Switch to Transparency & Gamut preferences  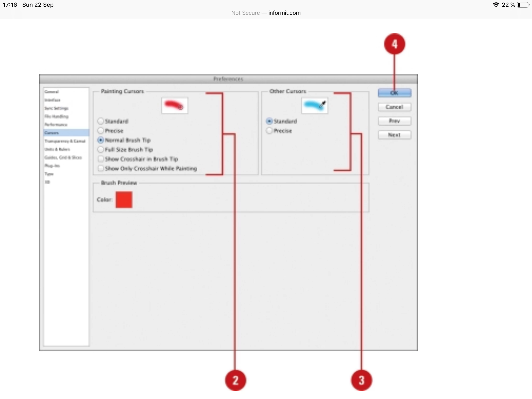[x=65, y=141]
